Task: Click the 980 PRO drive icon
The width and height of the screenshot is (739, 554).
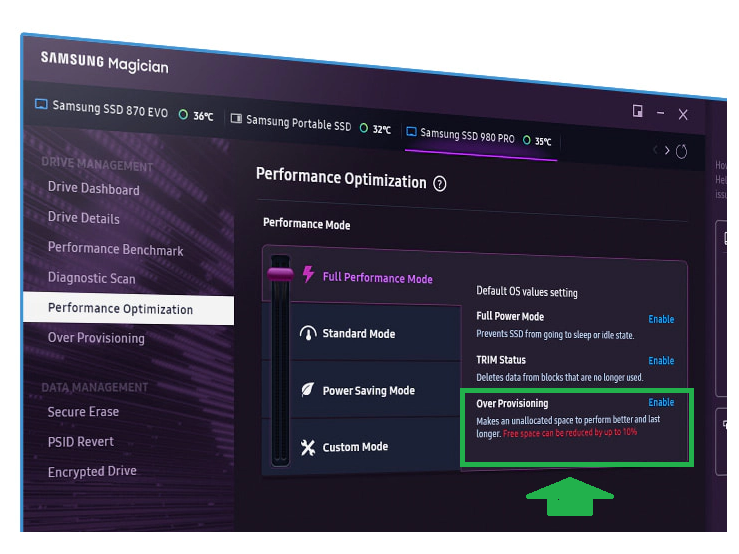Action: pyautogui.click(x=411, y=131)
